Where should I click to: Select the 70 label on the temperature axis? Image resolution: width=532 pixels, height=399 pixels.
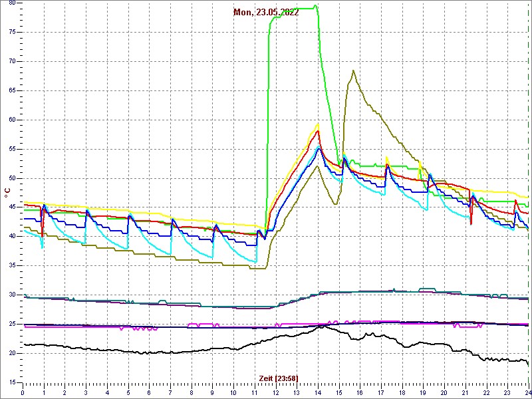pos(12,61)
